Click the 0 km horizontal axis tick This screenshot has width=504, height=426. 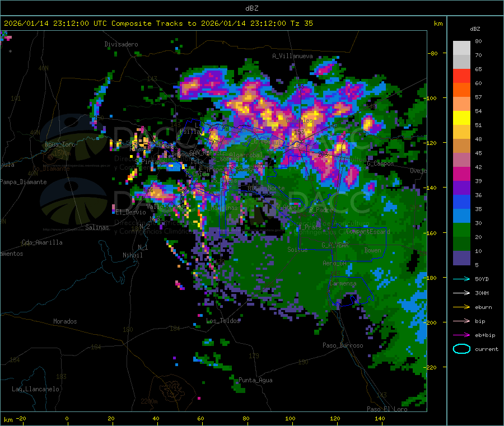point(67,419)
